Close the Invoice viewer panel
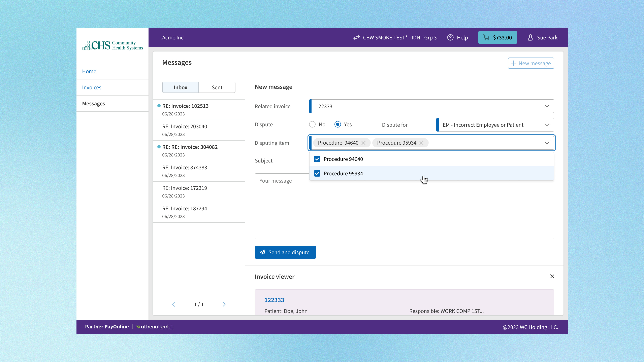Viewport: 644px width, 362px height. tap(552, 276)
